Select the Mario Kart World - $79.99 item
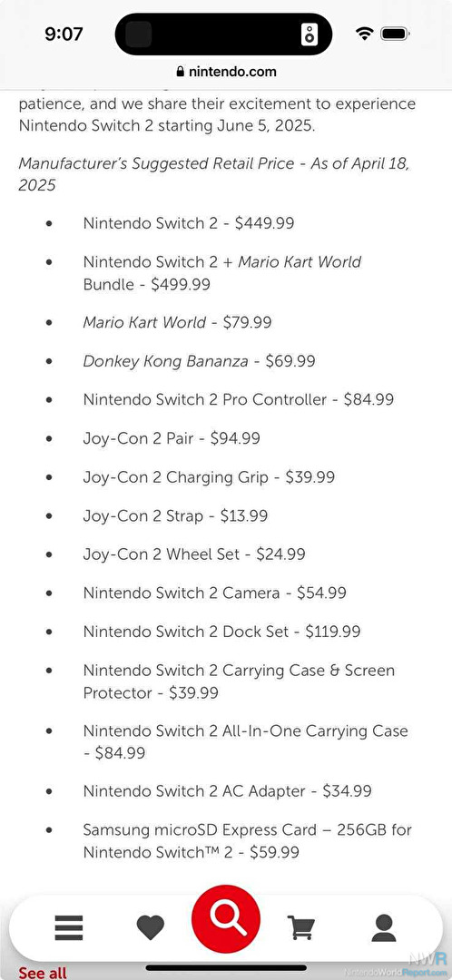Viewport: 452px width, 980px height. [x=177, y=322]
